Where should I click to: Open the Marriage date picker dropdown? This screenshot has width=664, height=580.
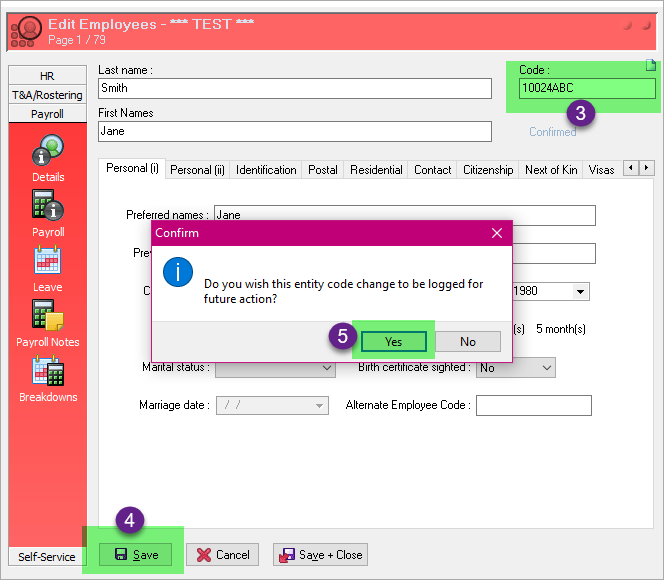click(x=319, y=406)
